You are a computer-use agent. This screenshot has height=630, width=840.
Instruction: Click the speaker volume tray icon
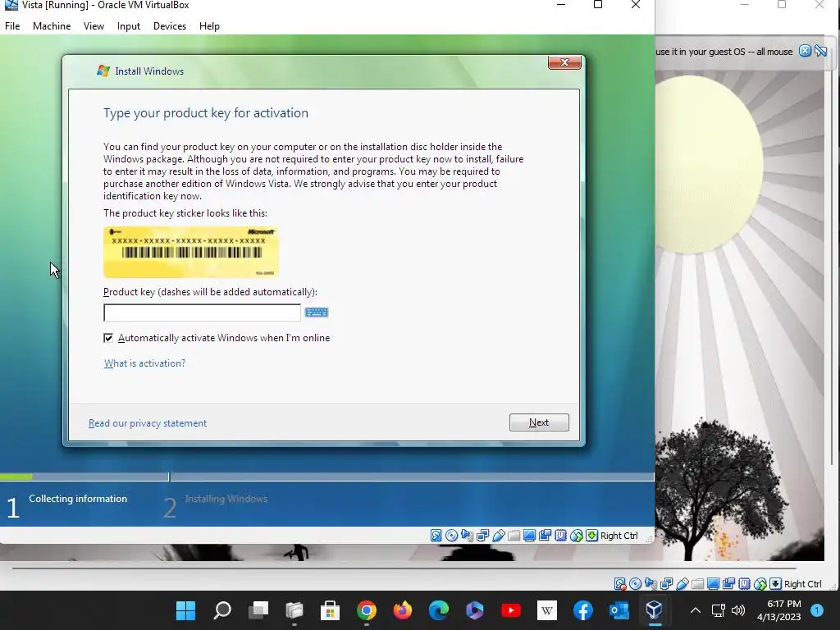point(738,610)
